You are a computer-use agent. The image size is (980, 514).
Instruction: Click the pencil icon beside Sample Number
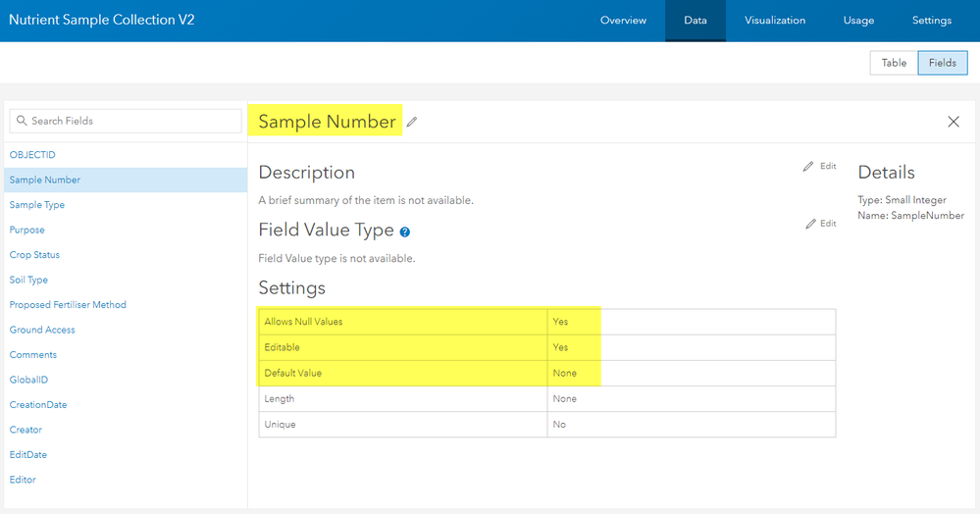click(412, 123)
